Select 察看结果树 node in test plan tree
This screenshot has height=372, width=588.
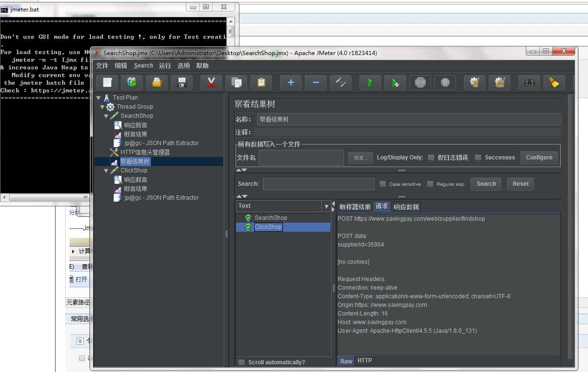pyautogui.click(x=135, y=162)
